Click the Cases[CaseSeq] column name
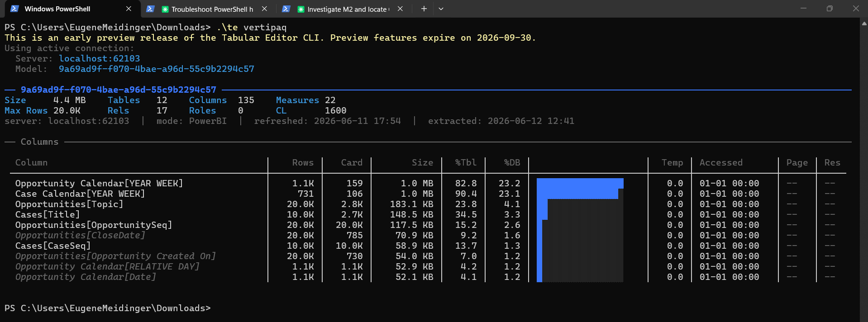868x322 pixels. [x=53, y=246]
